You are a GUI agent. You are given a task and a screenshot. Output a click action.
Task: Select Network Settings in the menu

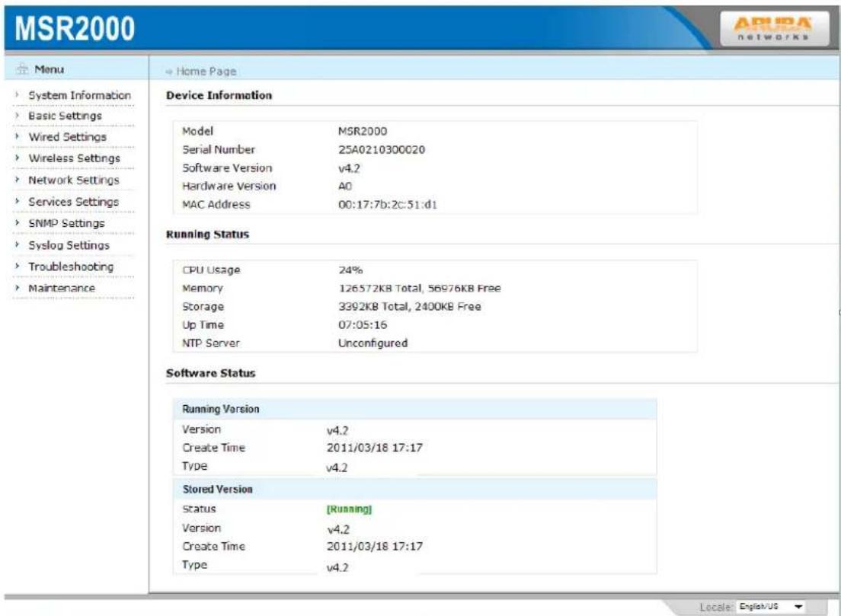[73, 180]
